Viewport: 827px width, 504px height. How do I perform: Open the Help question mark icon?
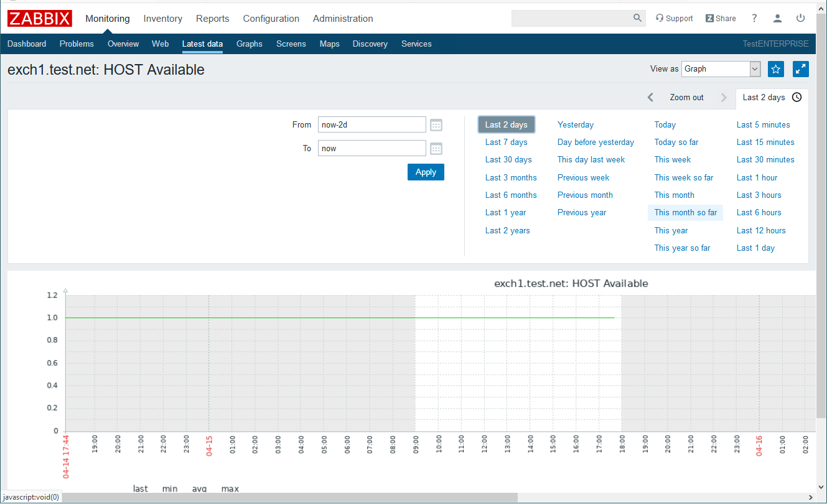coord(754,18)
